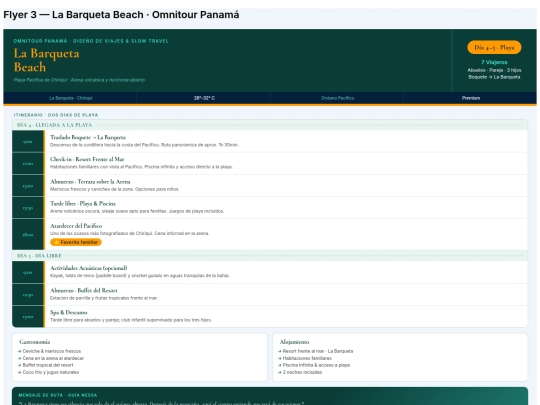Click 'Descenso de la cordillera' description
Screen dimensions: 540x405
144,145
